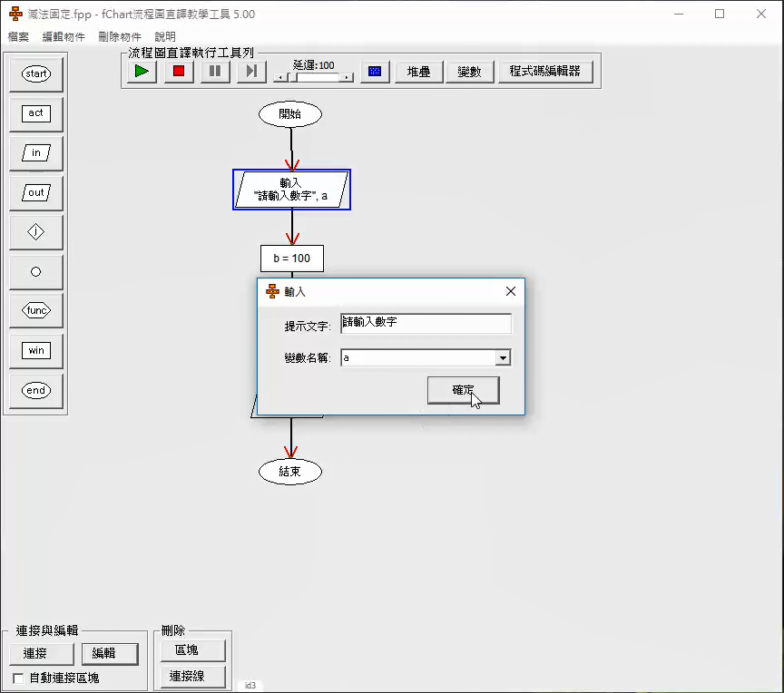Expand the 變數名稱 dropdown list
This screenshot has width=784, height=693.
[503, 358]
